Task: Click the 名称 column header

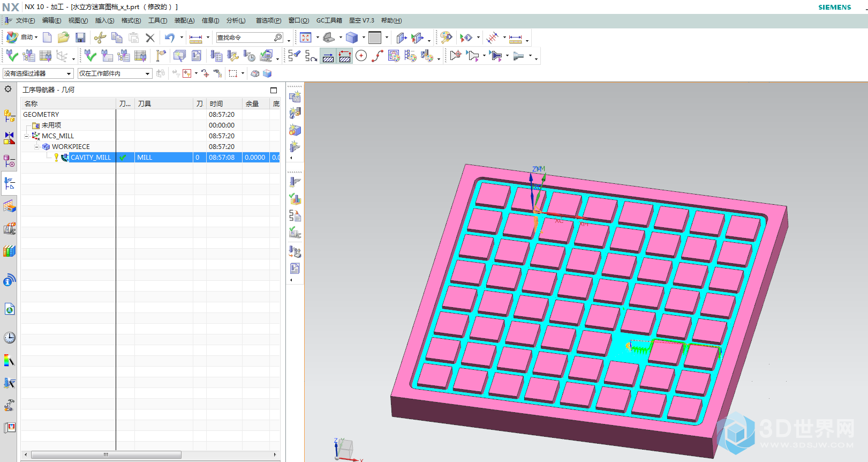Action: [x=69, y=103]
